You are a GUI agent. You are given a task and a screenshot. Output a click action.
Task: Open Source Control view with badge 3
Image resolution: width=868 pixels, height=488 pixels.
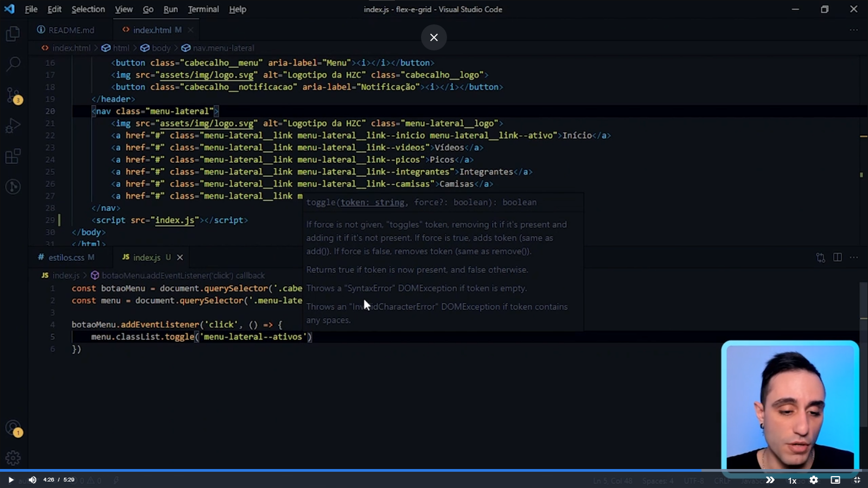13,95
